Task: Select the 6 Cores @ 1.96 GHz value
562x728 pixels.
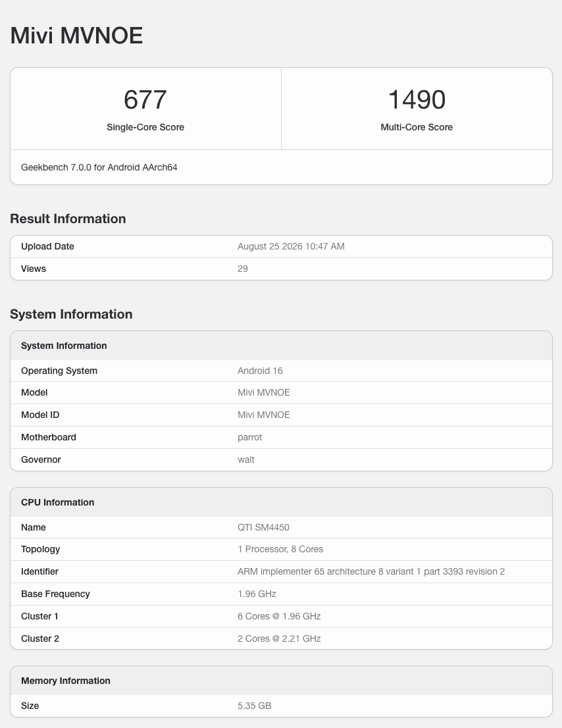Action: coord(279,616)
